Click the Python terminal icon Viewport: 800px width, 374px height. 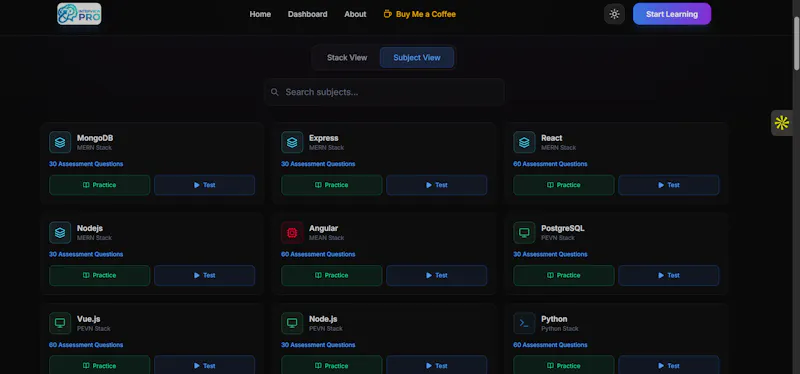tap(524, 323)
